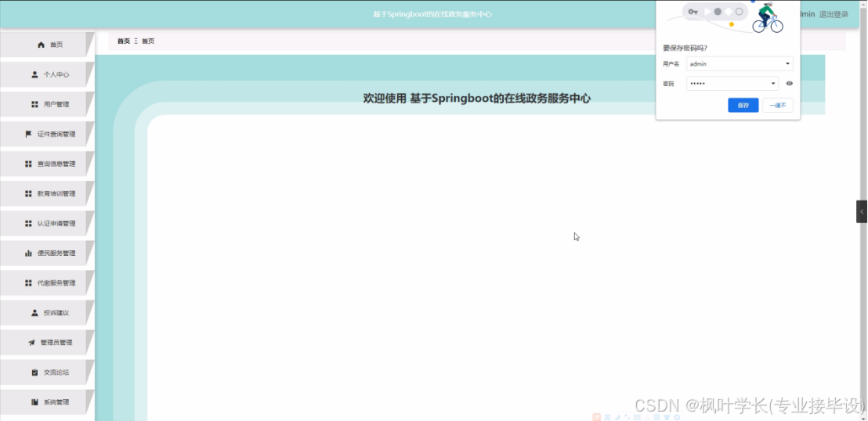Open the 代缴服务管理 menu item
Image resolution: width=868 pixels, height=421 pixels.
(x=47, y=283)
